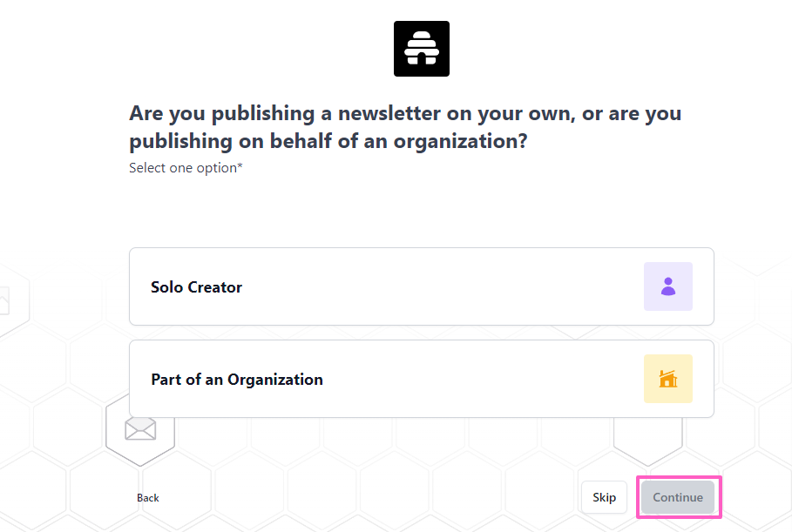Click the 'Part of an Organization' label text

click(237, 380)
